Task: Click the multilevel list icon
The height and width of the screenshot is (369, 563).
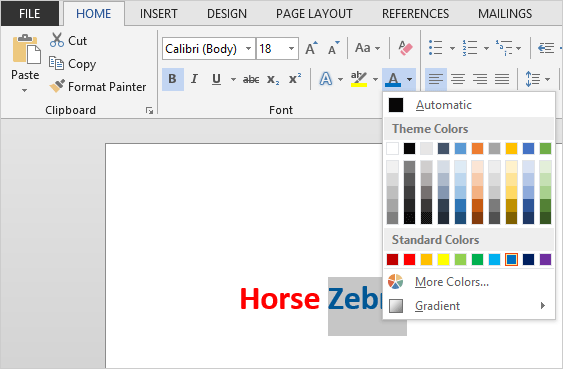Action: 504,48
